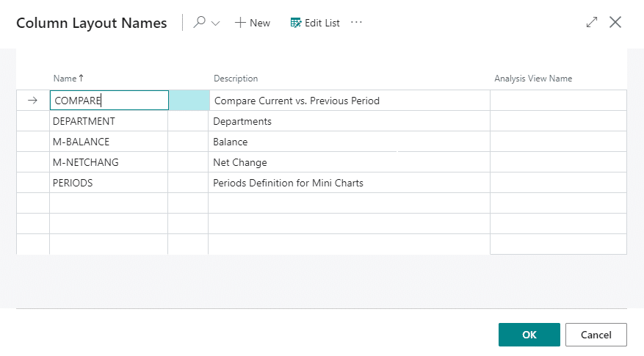Click the Compare Current vs. Previous Period description

pos(350,101)
